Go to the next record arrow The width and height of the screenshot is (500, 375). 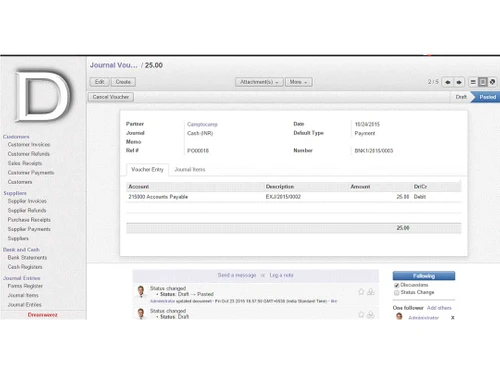[459, 82]
